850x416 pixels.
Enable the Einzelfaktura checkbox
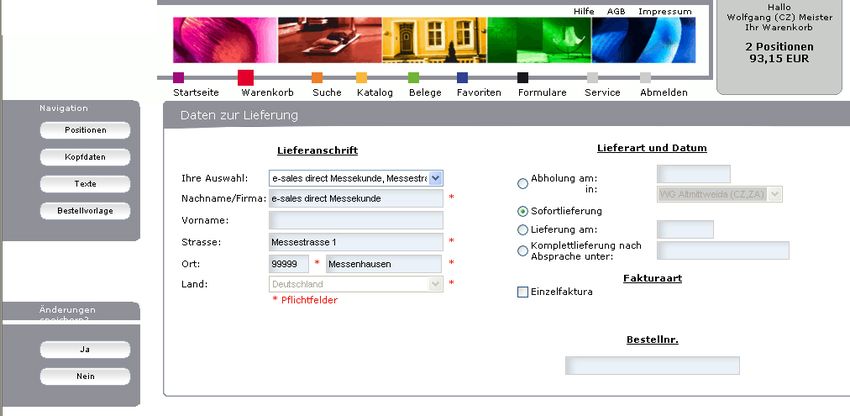coord(523,292)
